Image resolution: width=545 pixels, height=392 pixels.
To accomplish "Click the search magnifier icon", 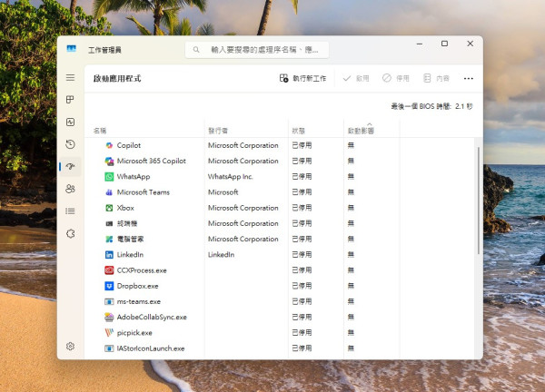I will 196,50.
